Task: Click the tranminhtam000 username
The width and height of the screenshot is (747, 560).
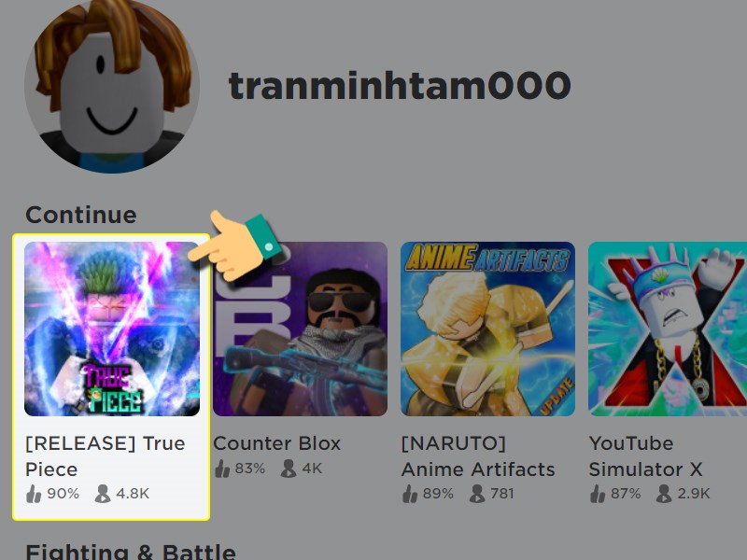Action: 400,86
